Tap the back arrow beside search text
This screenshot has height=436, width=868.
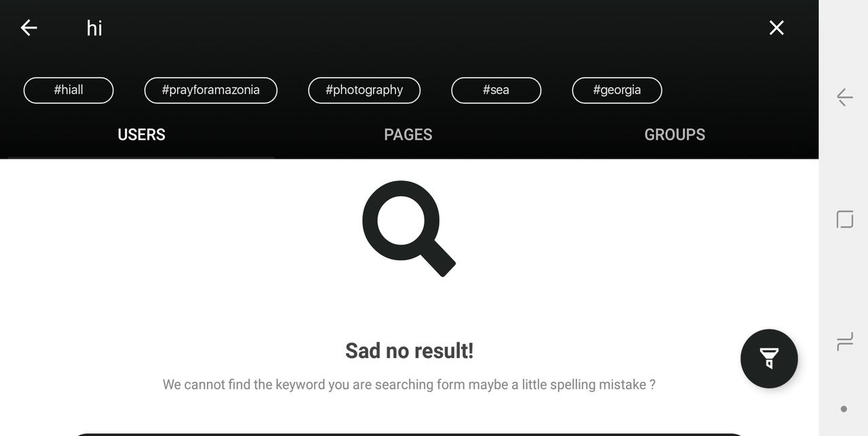pos(28,27)
